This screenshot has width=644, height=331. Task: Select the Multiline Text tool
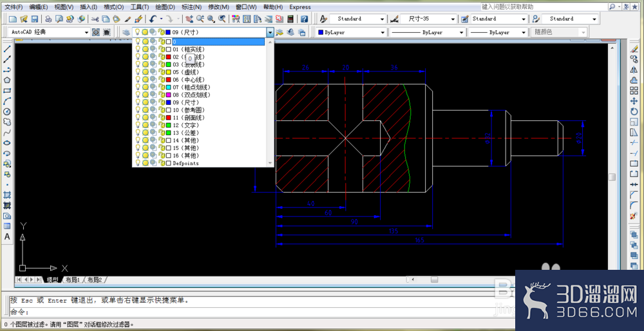(7, 236)
